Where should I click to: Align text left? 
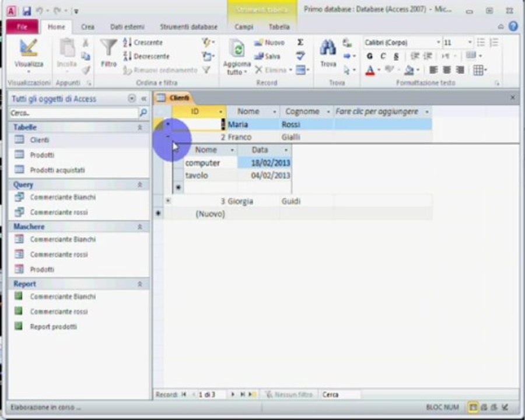click(433, 69)
